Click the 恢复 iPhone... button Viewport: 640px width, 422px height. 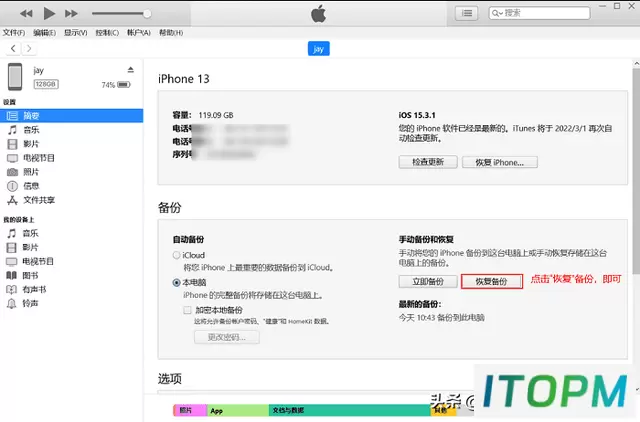click(500, 162)
